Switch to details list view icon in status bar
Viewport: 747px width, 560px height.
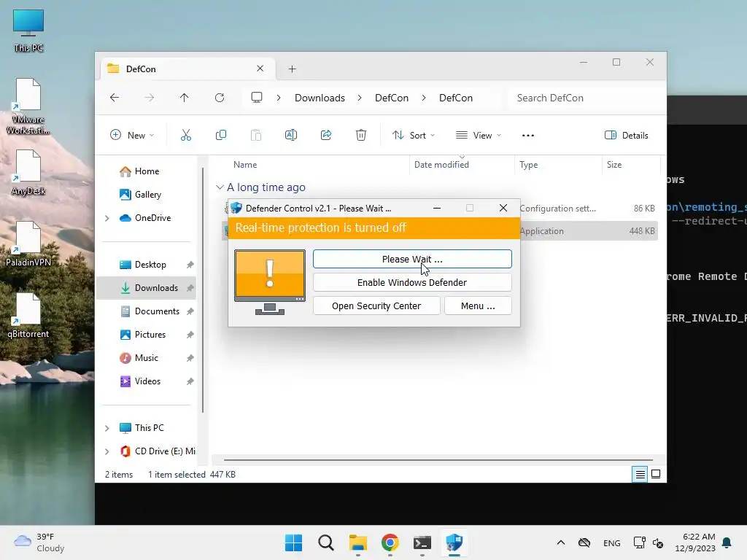point(640,474)
